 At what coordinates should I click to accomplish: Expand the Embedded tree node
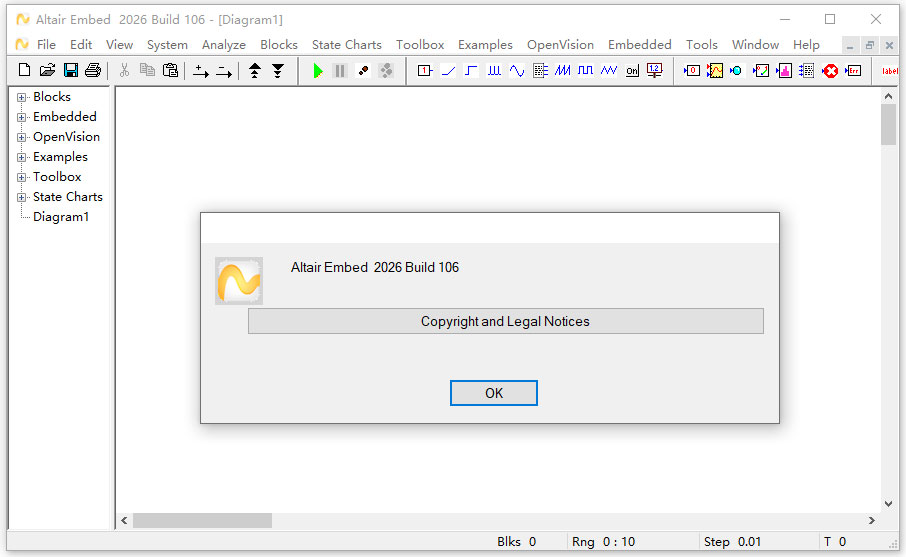click(x=21, y=117)
